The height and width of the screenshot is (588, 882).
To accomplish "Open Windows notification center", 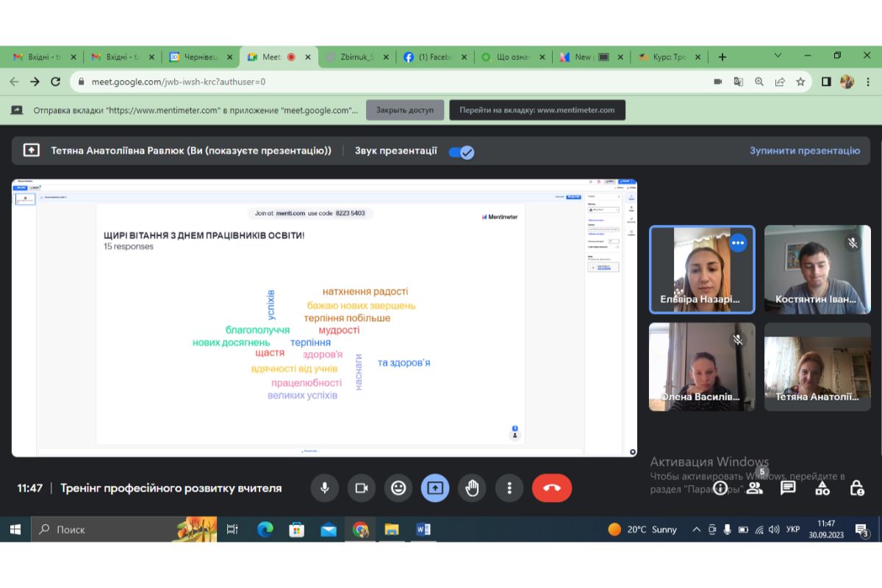I will tap(861, 529).
